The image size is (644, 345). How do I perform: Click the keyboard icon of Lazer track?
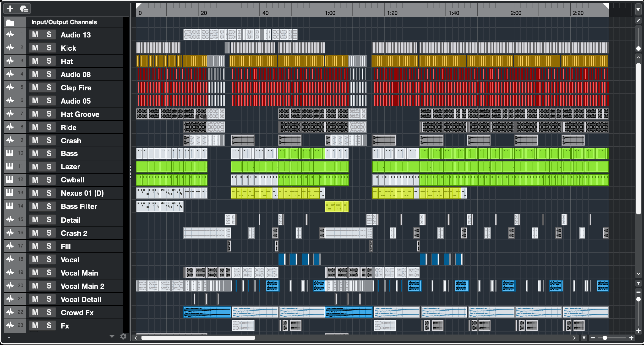pos(10,166)
